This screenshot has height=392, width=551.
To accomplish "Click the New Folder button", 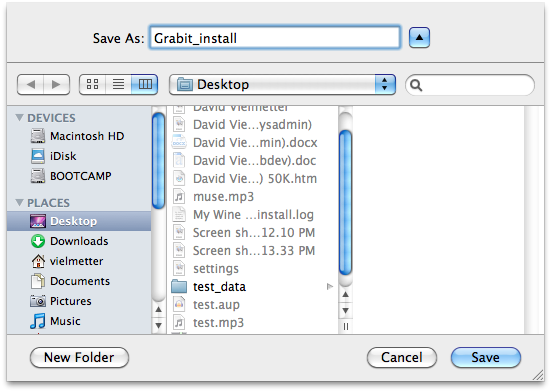I will coord(79,358).
